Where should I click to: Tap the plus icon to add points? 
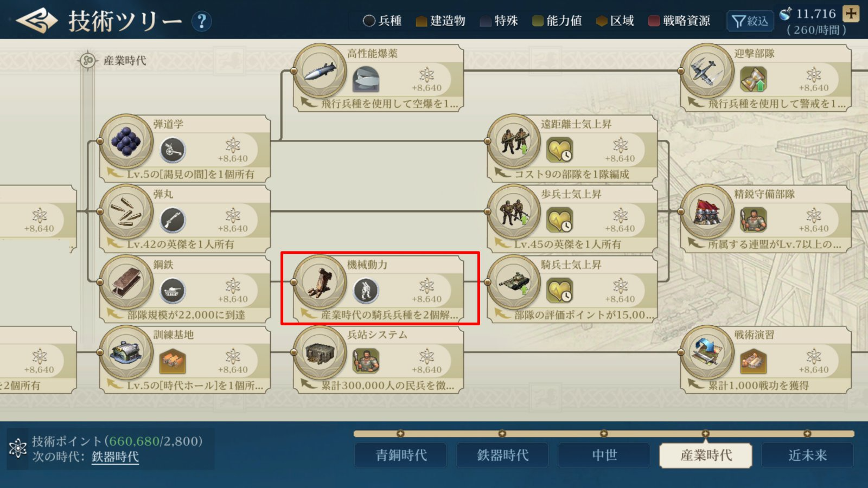pos(851,13)
